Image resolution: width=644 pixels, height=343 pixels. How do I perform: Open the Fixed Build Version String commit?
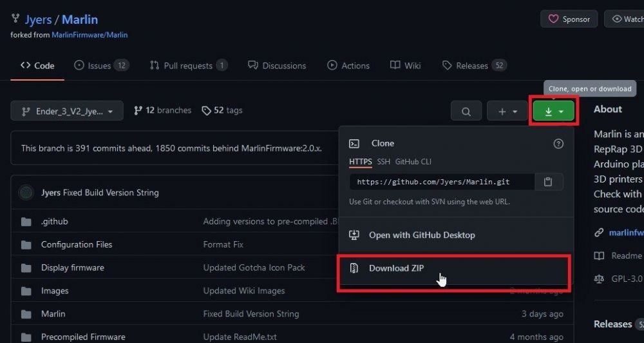pos(111,193)
